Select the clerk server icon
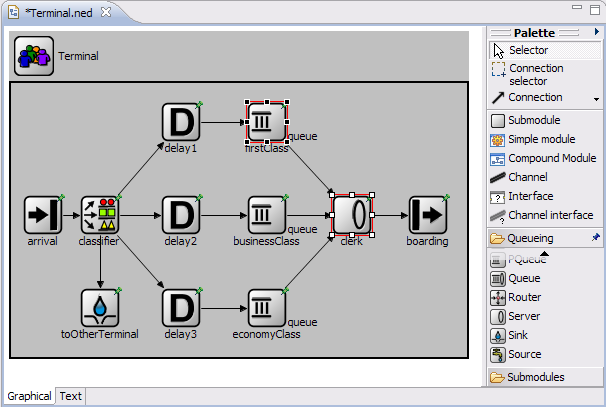The image size is (606, 407). tap(352, 215)
